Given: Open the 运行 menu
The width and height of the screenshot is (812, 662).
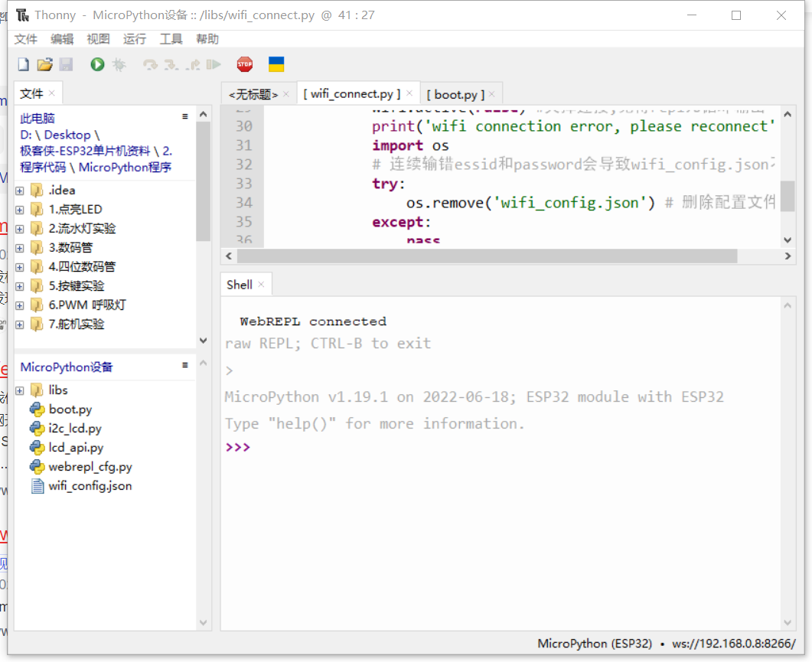Looking at the screenshot, I should [134, 39].
